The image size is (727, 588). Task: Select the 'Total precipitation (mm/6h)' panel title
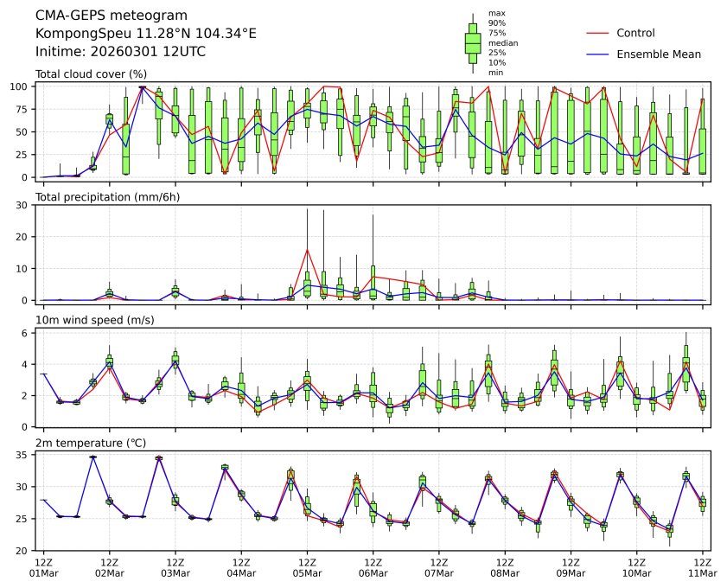pos(107,197)
